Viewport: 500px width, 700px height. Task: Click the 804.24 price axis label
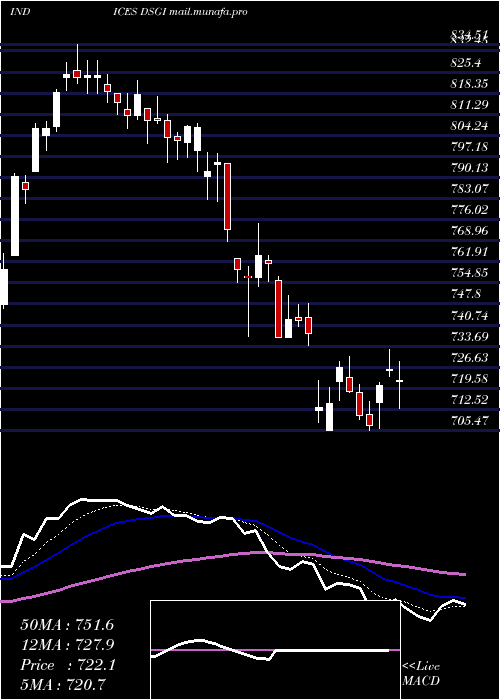[468, 126]
